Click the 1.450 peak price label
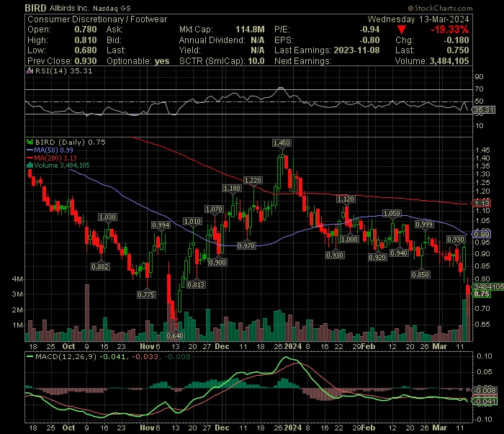This screenshot has width=504, height=434. pyautogui.click(x=282, y=143)
